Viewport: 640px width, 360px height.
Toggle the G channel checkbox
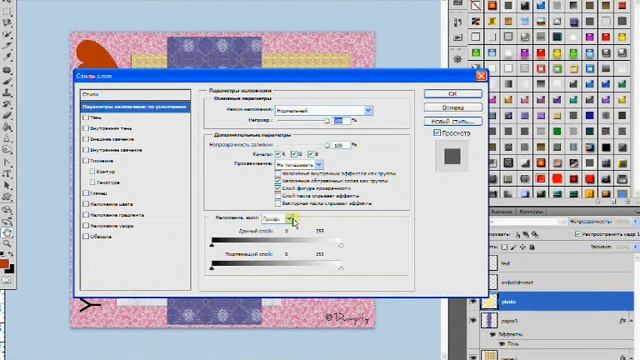(x=294, y=154)
